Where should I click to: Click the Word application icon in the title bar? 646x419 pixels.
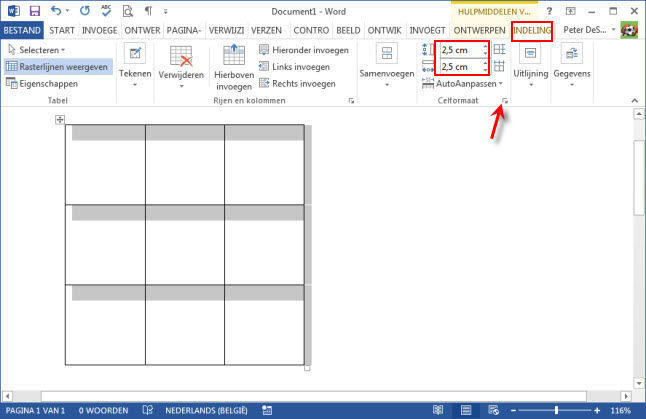click(14, 11)
